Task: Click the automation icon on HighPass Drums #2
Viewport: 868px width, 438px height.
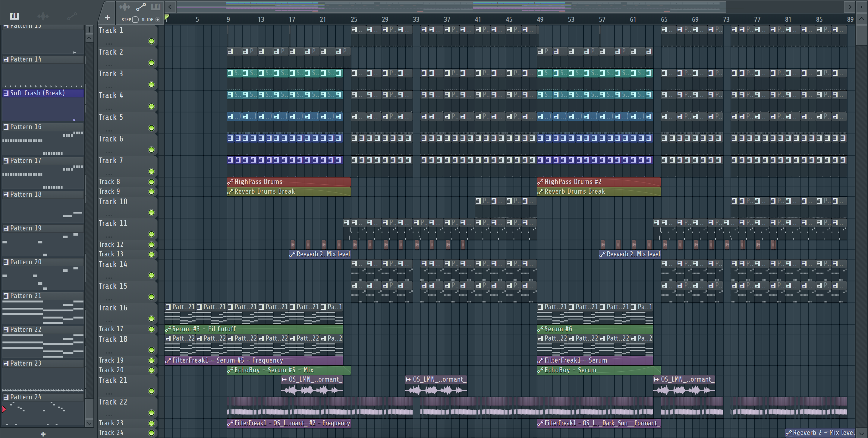Action: coord(540,182)
